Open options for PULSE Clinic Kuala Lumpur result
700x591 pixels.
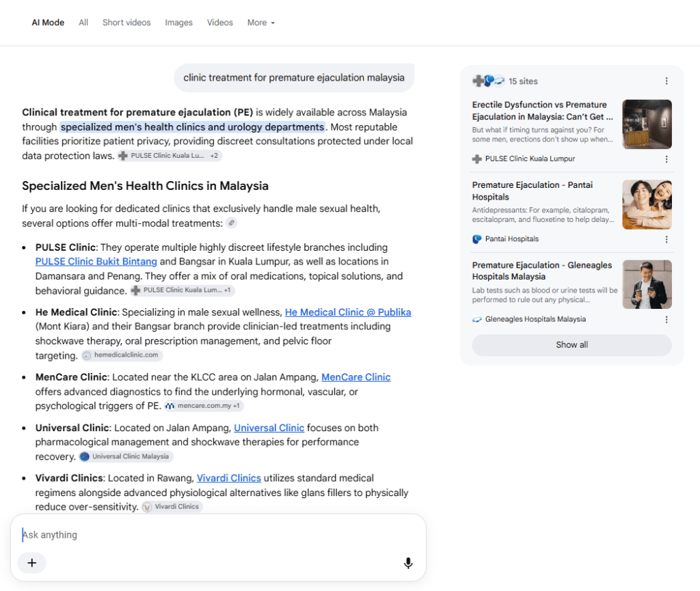point(667,159)
